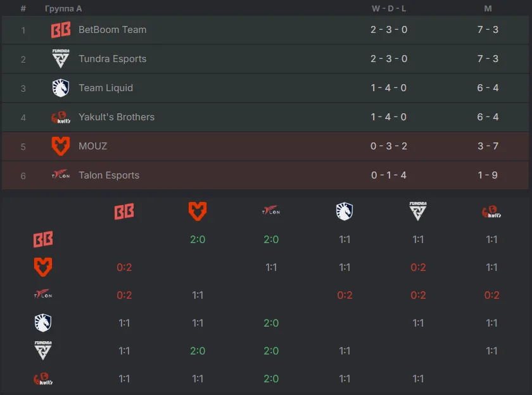532x395 pixels.
Task: Click the Yakult's Brothers logo in standings
Action: coord(61,117)
